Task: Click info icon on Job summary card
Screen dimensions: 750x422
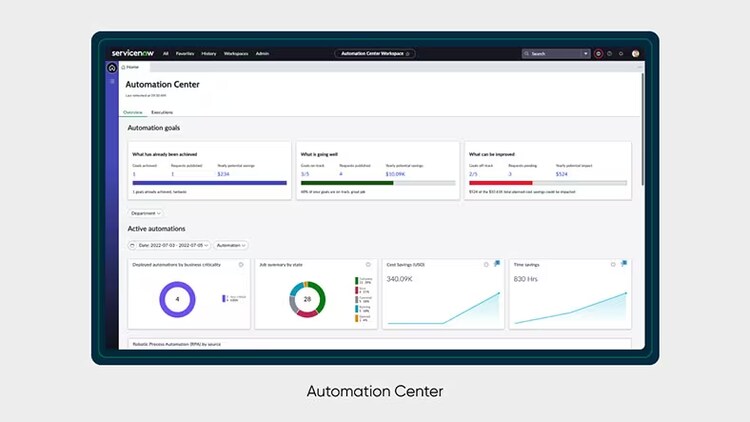Action: coord(368,265)
